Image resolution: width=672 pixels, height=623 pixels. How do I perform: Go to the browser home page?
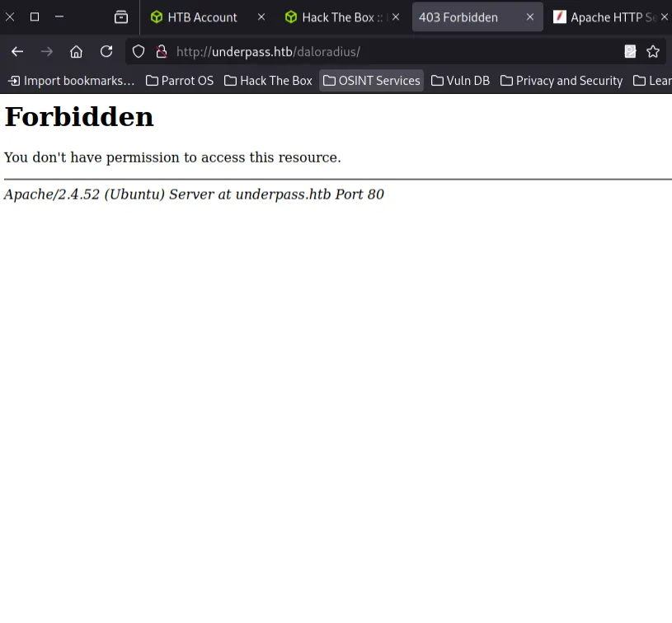click(x=77, y=52)
